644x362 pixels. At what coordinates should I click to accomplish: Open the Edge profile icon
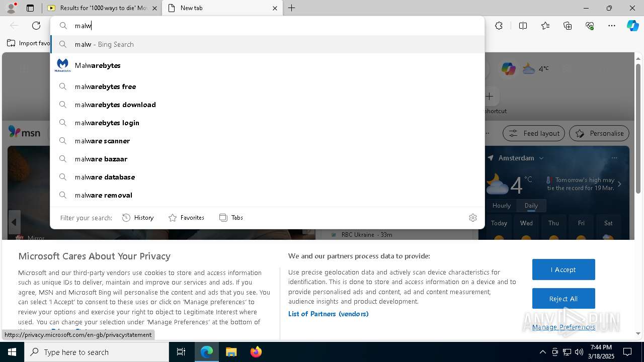11,8
